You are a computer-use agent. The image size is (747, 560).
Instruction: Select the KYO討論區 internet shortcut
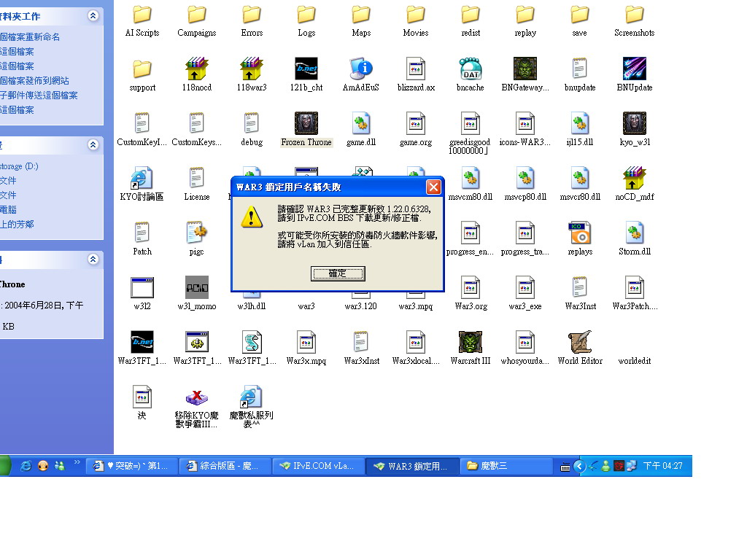click(x=142, y=178)
